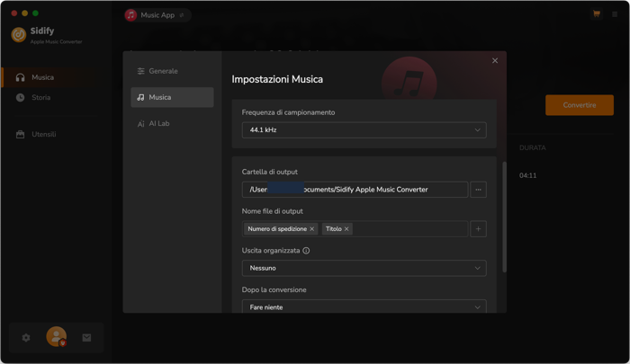Click the Sidify logo icon
Image resolution: width=630 pixels, height=364 pixels.
tap(19, 35)
